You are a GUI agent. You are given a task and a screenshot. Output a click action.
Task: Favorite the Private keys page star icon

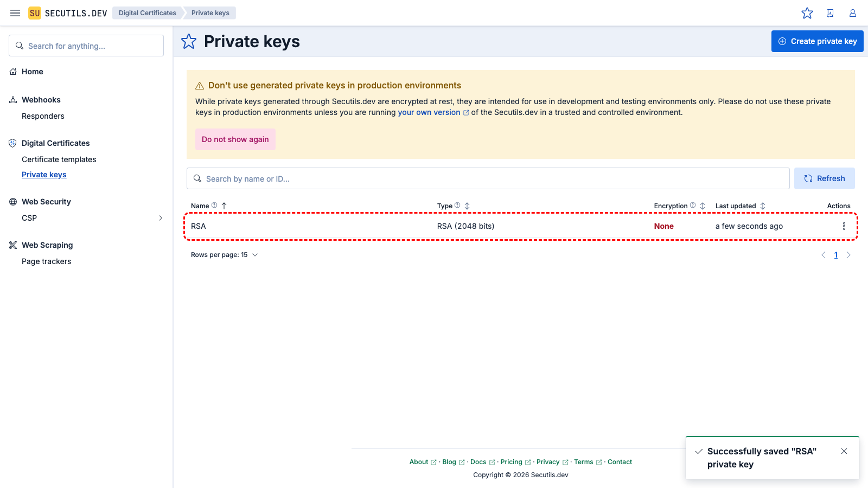188,41
